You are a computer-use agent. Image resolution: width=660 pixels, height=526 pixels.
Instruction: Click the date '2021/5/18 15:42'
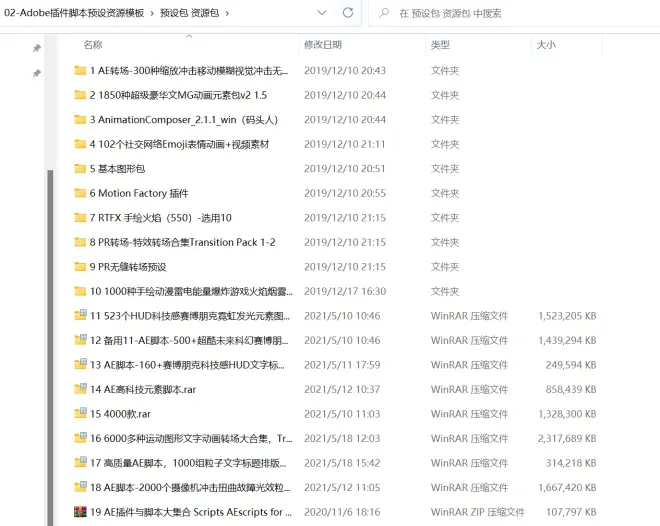[342, 462]
